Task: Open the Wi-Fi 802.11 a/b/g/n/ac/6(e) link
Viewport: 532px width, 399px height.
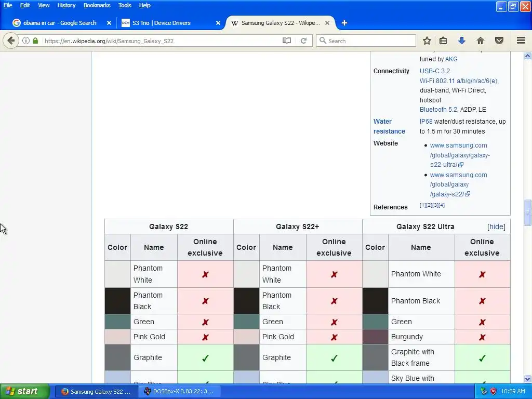Action: click(x=458, y=81)
